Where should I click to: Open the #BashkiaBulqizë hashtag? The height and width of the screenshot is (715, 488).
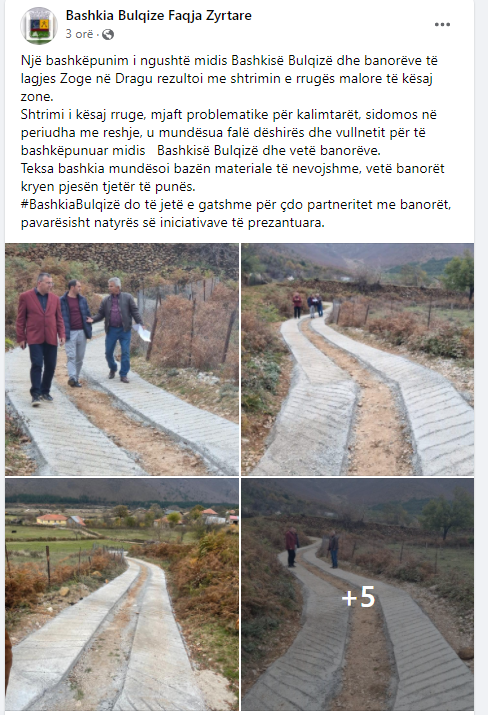click(71, 205)
